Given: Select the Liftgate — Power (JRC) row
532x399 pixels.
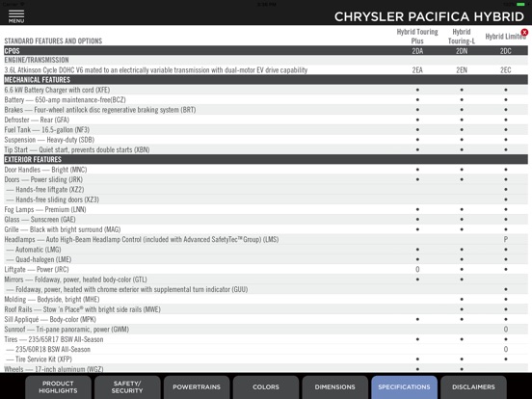Looking at the screenshot, I should coord(266,269).
